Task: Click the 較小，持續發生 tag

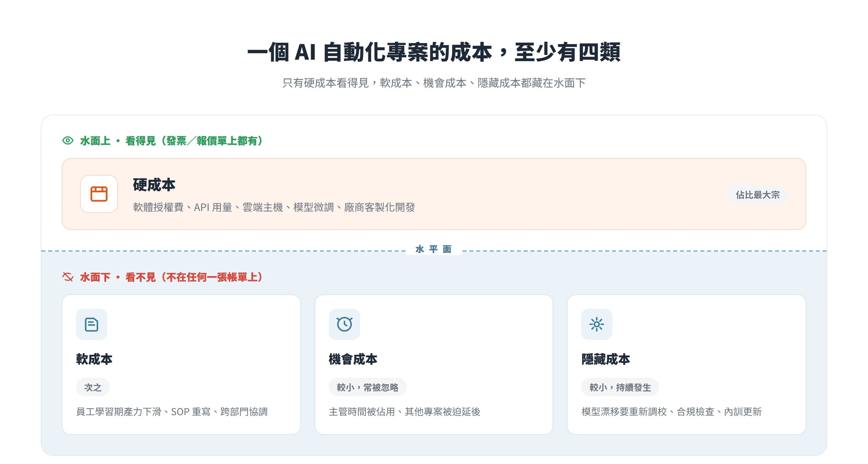Action: (x=620, y=387)
